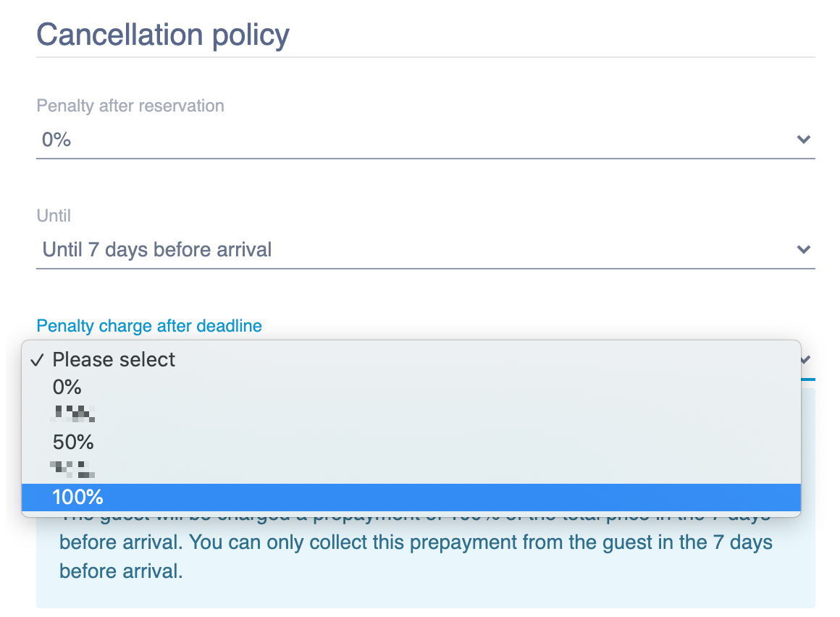Select the highlighted 100% option
The image size is (840, 617).
78,498
